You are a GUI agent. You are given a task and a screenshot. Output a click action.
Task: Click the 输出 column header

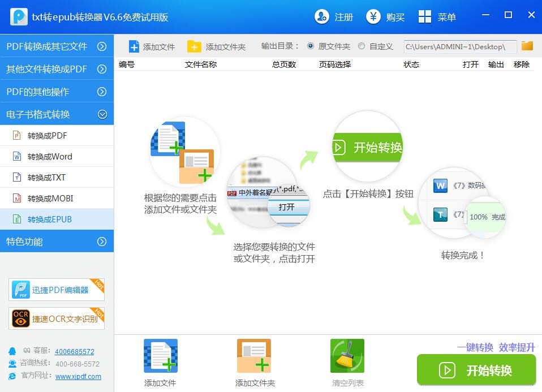[496, 64]
